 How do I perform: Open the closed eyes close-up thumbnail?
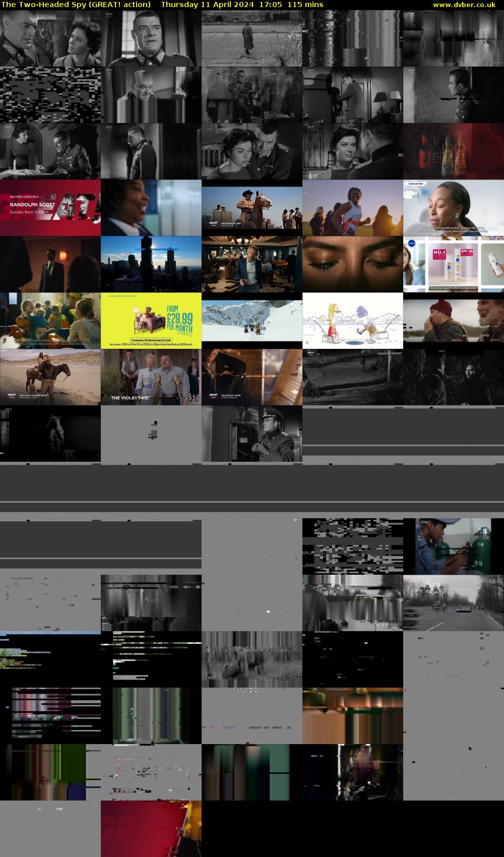click(x=353, y=264)
